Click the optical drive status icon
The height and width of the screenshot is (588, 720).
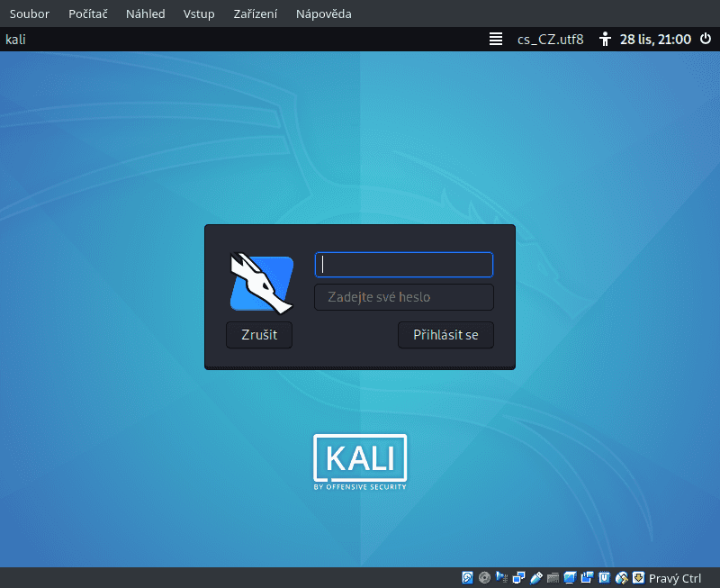coord(483,577)
